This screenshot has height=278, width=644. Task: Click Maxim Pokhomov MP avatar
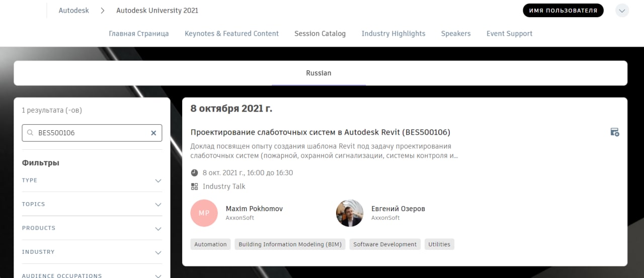coord(204,213)
